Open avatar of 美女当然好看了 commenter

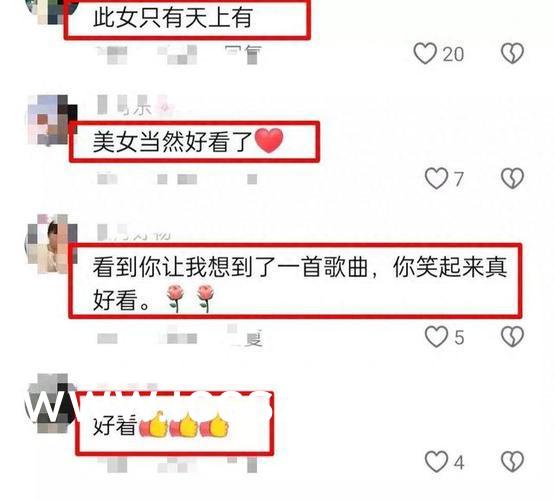click(x=52, y=120)
